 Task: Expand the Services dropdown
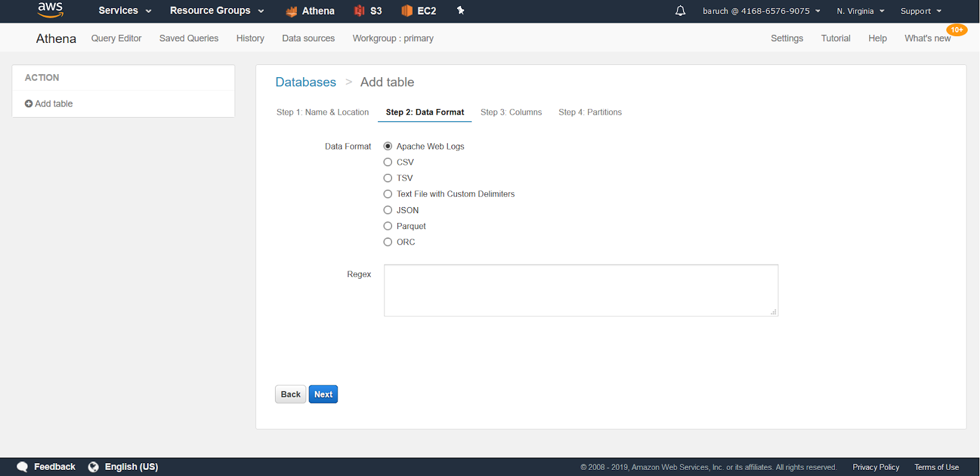125,10
